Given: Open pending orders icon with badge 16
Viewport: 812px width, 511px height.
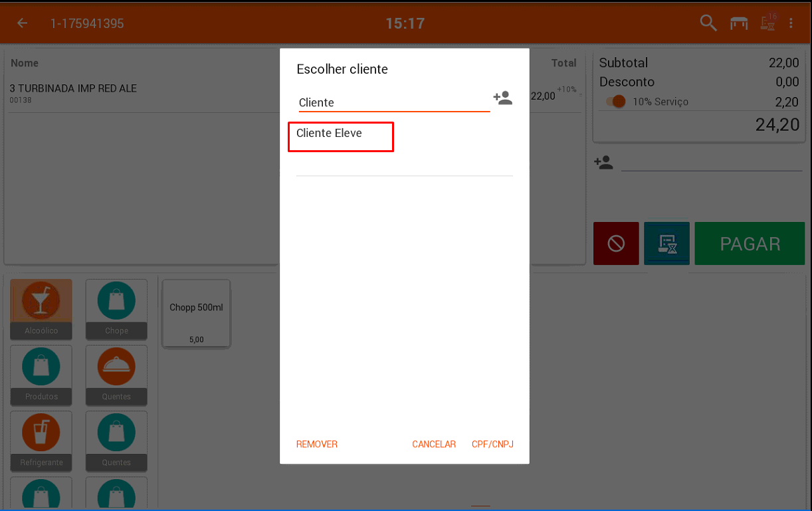Looking at the screenshot, I should click(768, 22).
